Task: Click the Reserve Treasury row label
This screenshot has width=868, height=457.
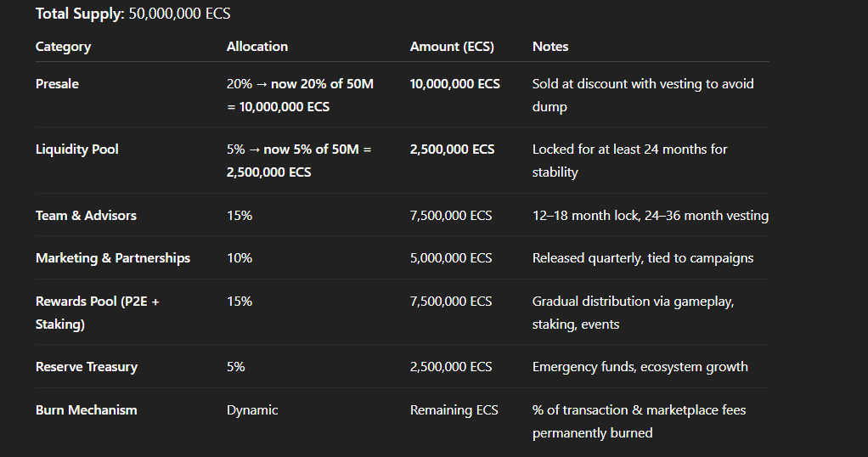Action: click(87, 367)
